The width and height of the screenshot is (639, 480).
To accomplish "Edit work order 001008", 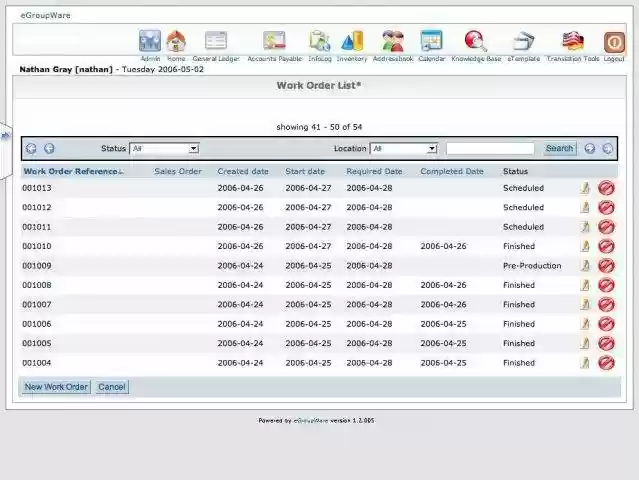I will click(585, 285).
